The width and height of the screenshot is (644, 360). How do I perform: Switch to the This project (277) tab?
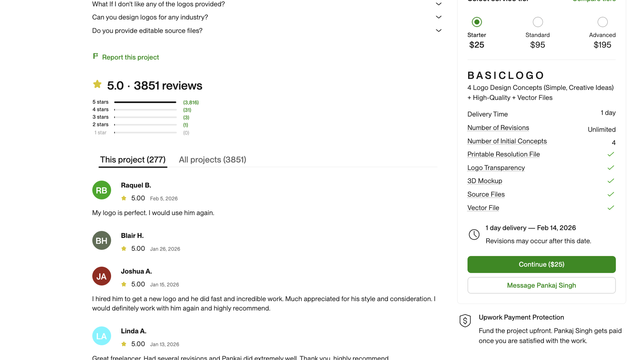pyautogui.click(x=133, y=160)
